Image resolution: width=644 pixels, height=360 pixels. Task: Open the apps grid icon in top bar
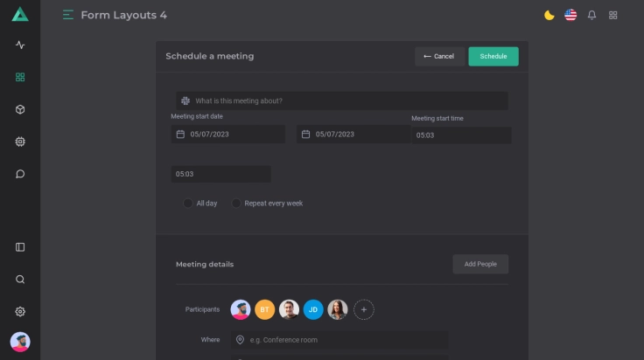click(x=613, y=15)
